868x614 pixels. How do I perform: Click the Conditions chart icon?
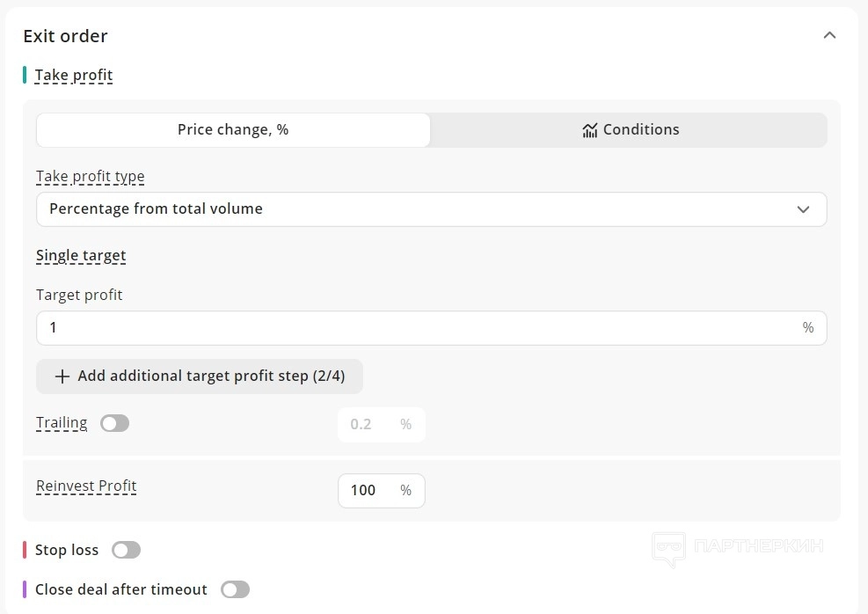point(589,130)
